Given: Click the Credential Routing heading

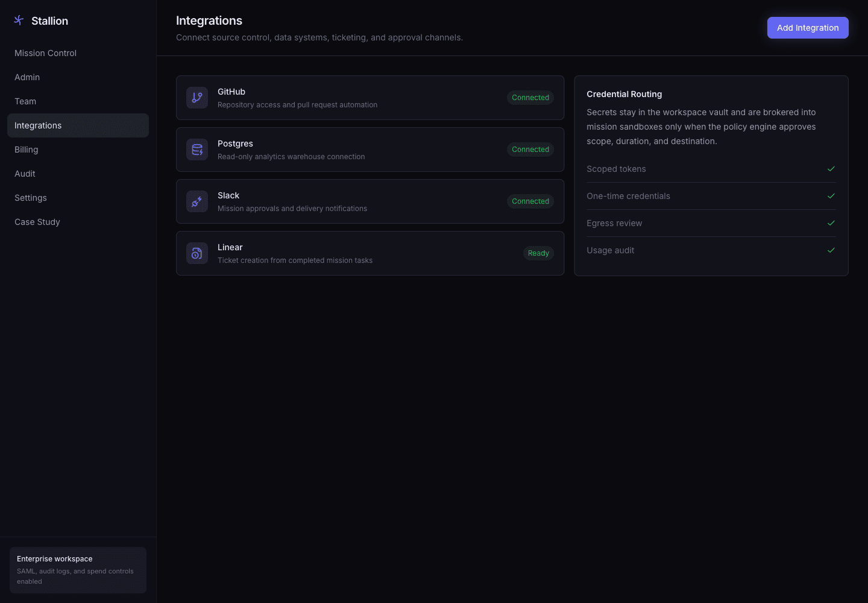Looking at the screenshot, I should coord(624,94).
